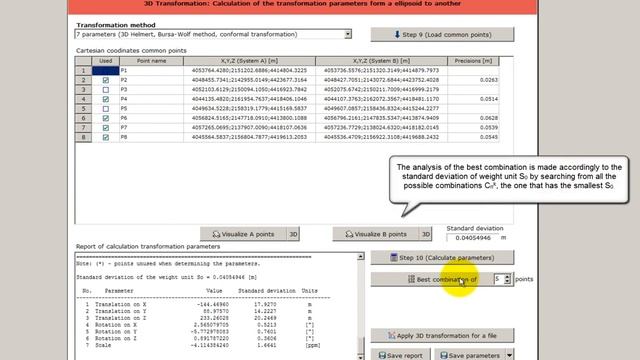Select row header number 8

pyautogui.click(x=84, y=137)
